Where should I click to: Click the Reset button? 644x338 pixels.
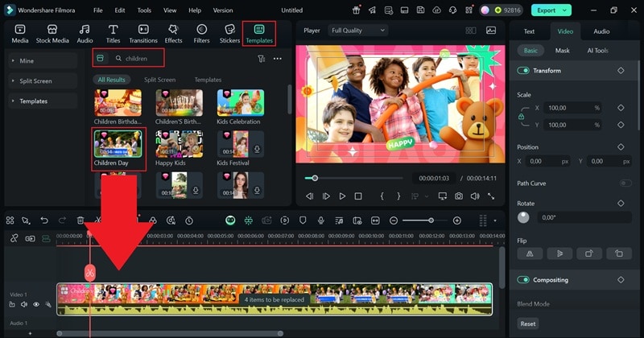click(528, 324)
